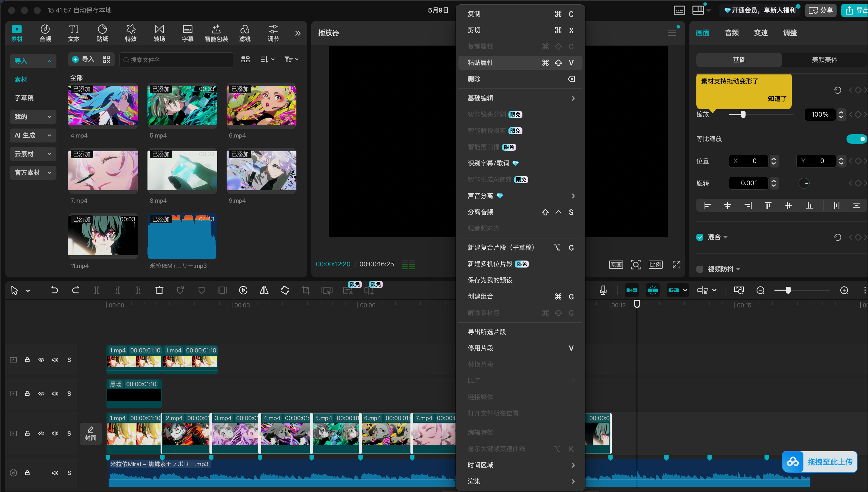Choose 创建组合 from the context menu
This screenshot has width=868, height=492.
(520, 296)
